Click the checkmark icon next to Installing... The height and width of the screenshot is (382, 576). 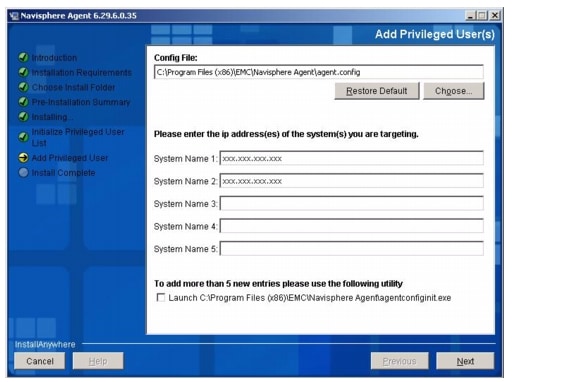23,116
